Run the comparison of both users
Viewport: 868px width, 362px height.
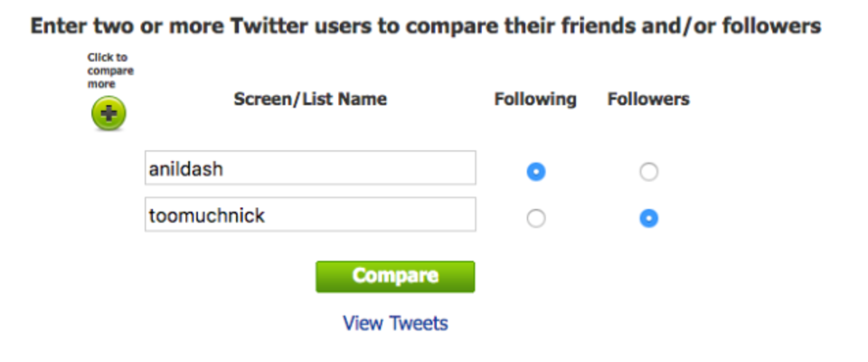(x=395, y=276)
